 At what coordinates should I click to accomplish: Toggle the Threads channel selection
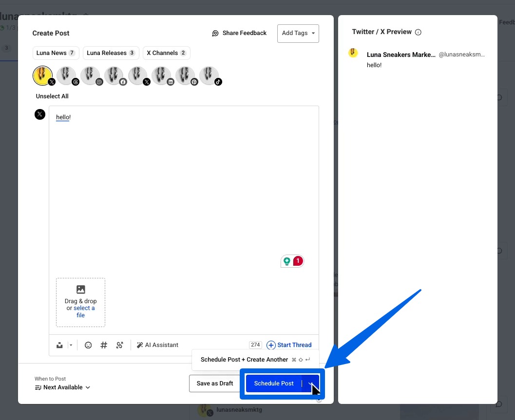(x=67, y=75)
